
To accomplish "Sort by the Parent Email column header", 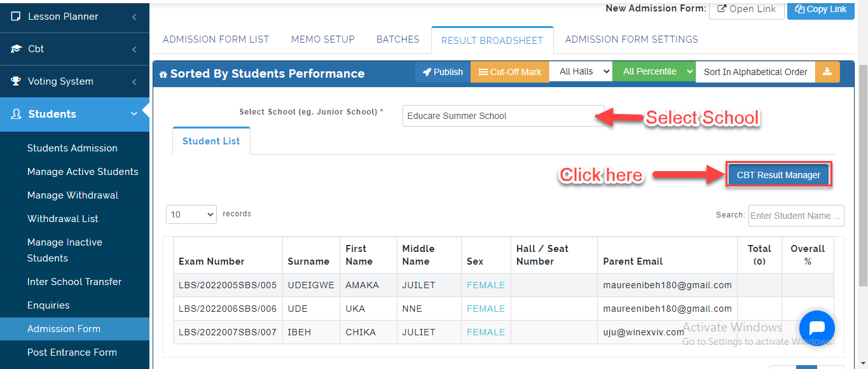I will [x=668, y=255].
